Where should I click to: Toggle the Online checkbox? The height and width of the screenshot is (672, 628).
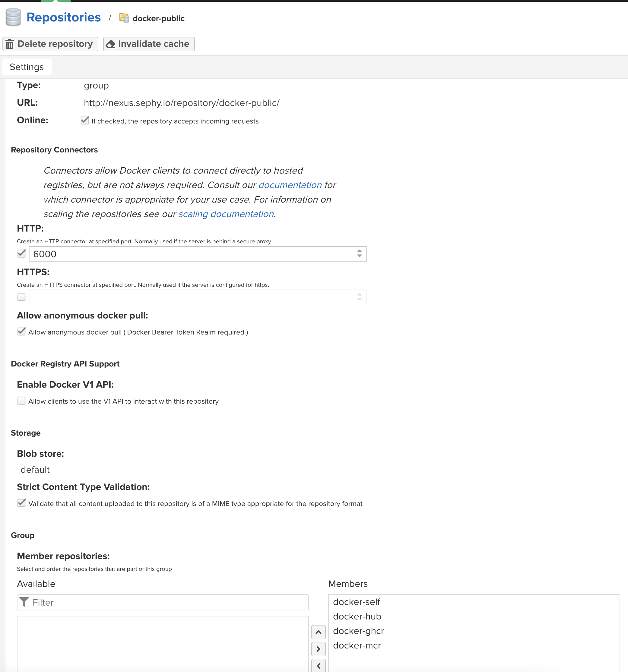(x=85, y=120)
